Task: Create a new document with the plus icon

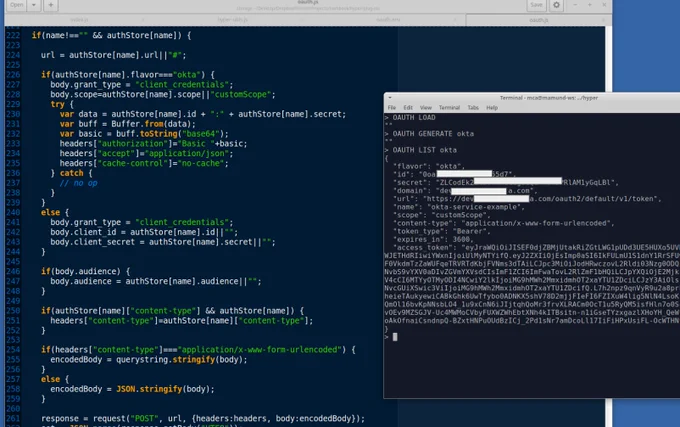Action: 51,5
